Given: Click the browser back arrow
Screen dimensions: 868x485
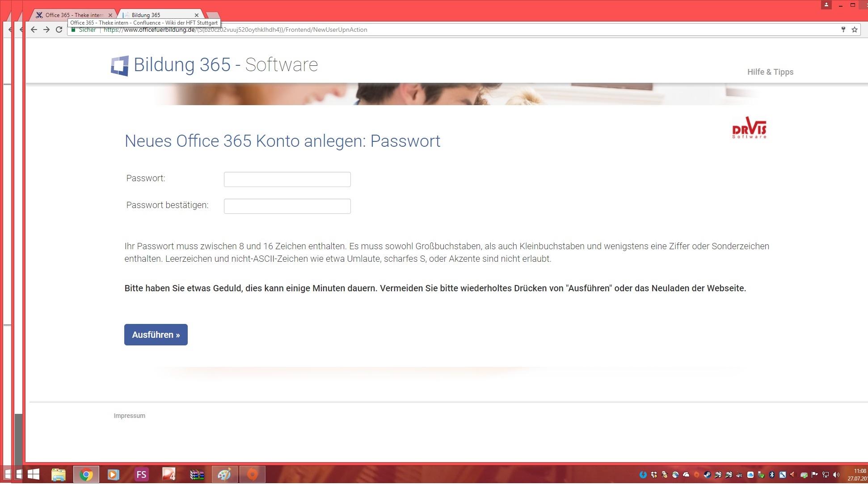Looking at the screenshot, I should pos(34,30).
